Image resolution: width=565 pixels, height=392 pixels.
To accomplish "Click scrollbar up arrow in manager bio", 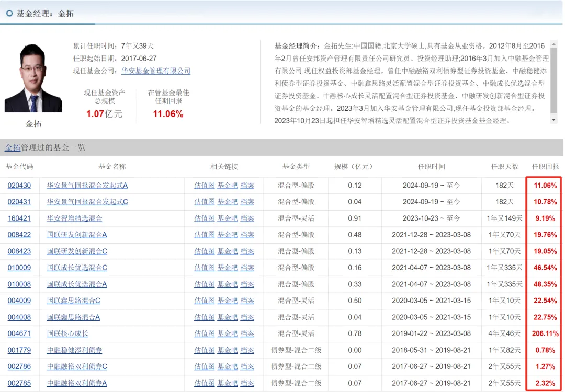I will coord(553,44).
